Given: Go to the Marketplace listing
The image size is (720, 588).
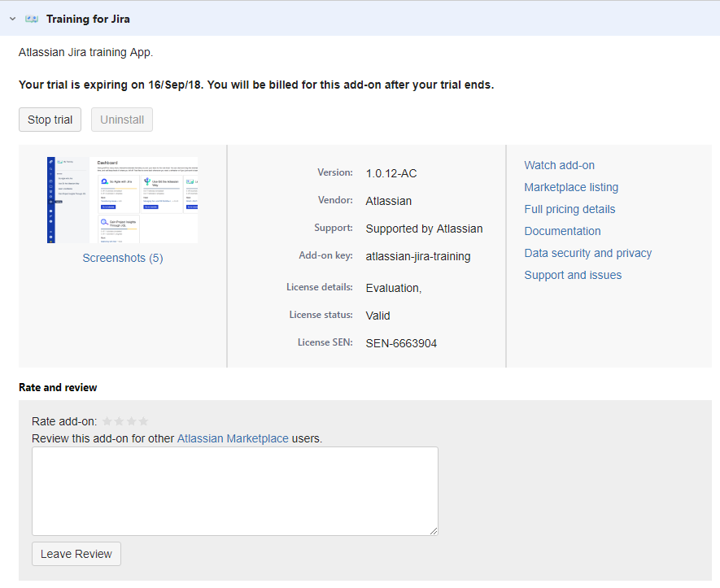Looking at the screenshot, I should [x=571, y=187].
